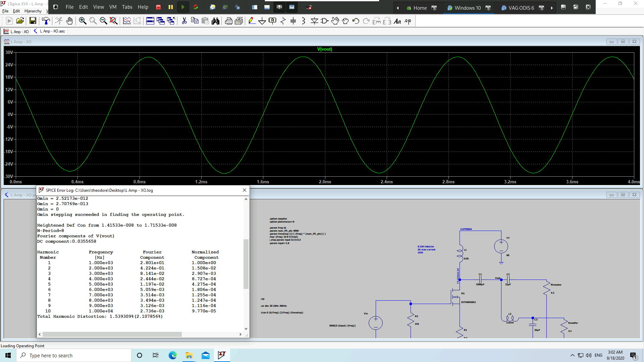644x362 pixels.
Task: Click the Undo arrow icon
Action: pos(356,21)
